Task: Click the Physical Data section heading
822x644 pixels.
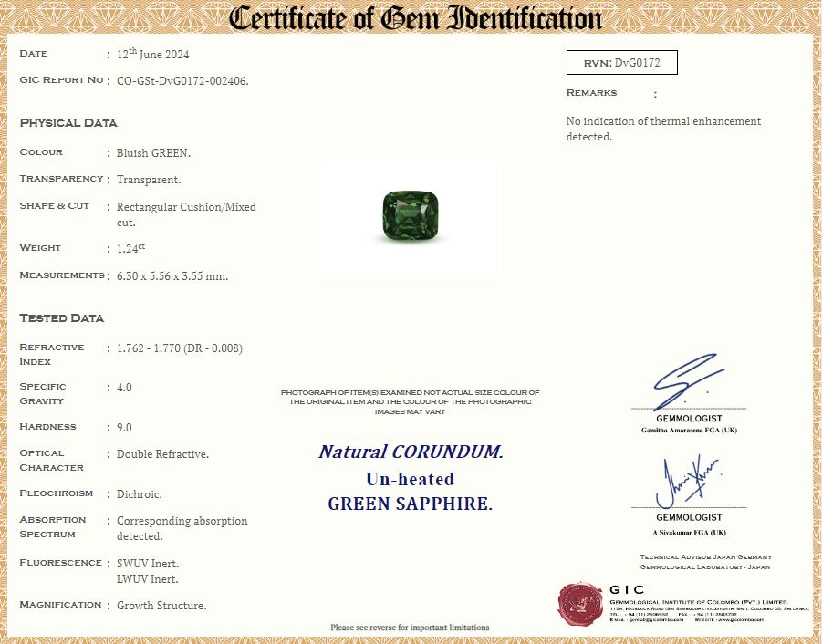Action: coord(68,123)
